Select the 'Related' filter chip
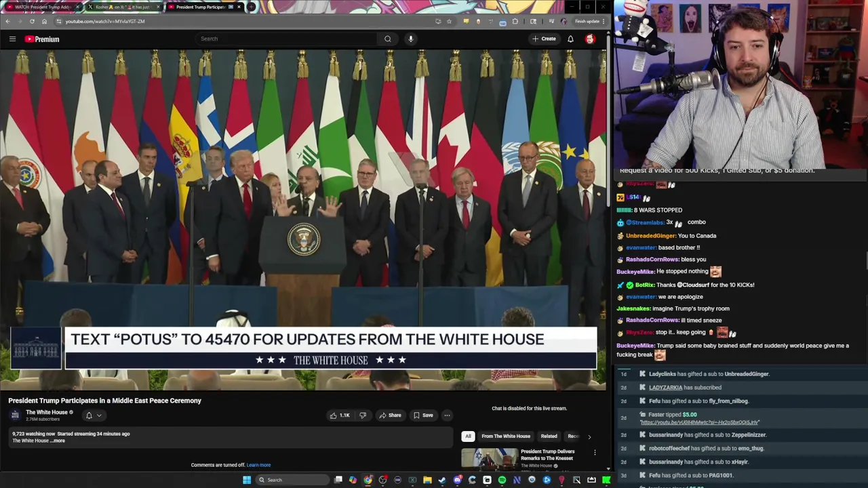 pos(549,436)
